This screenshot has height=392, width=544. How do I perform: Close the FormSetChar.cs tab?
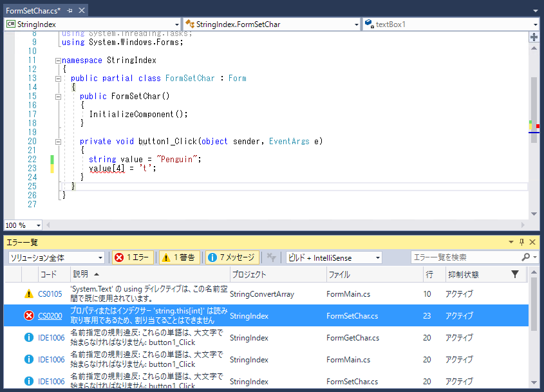[x=82, y=10]
